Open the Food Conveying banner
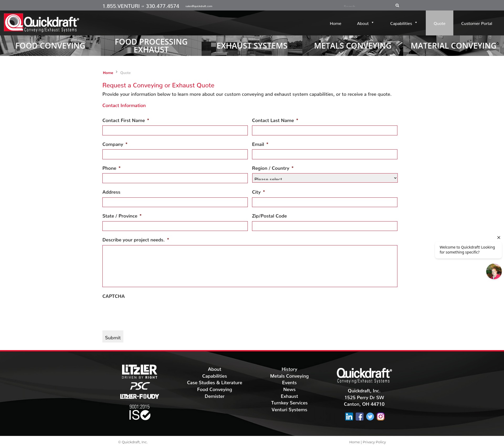 click(50, 46)
